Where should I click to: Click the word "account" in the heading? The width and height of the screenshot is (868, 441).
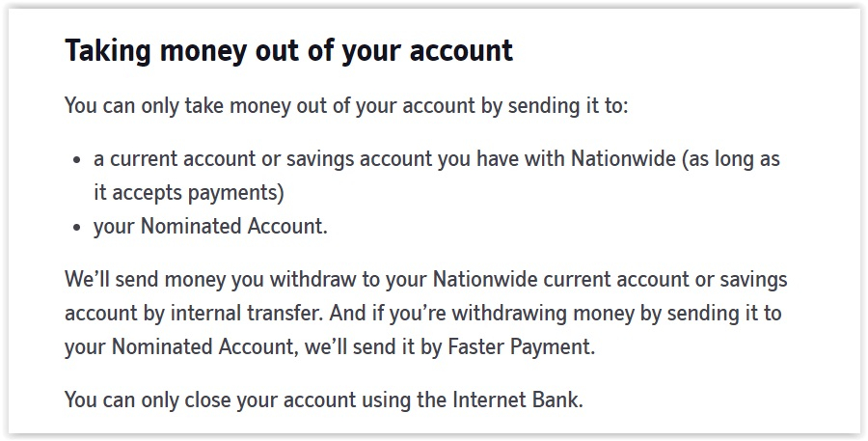pos(461,51)
